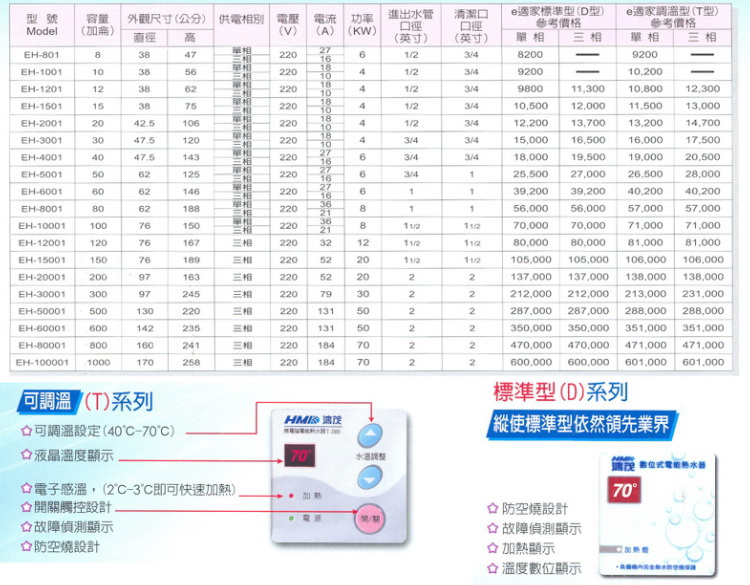Click the price cell 11,300
750x585 pixels.
pyautogui.click(x=588, y=89)
